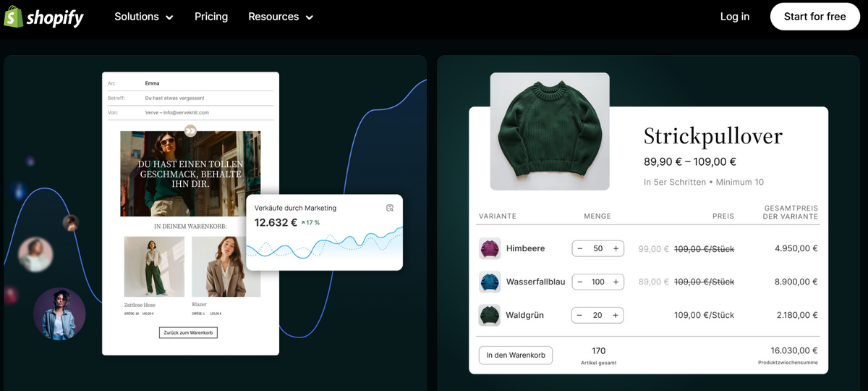Viewport: 868px width, 391px height.
Task: Click the Shopify logo
Action: tap(44, 16)
